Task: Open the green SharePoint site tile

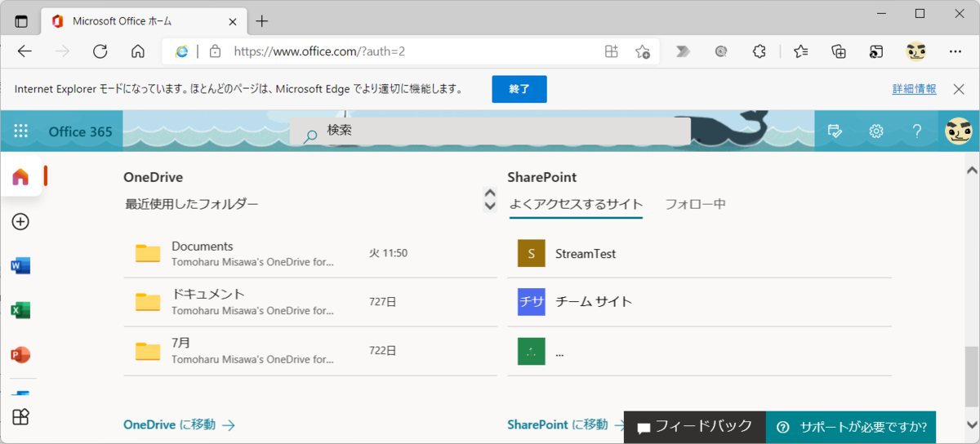Action: 532,351
